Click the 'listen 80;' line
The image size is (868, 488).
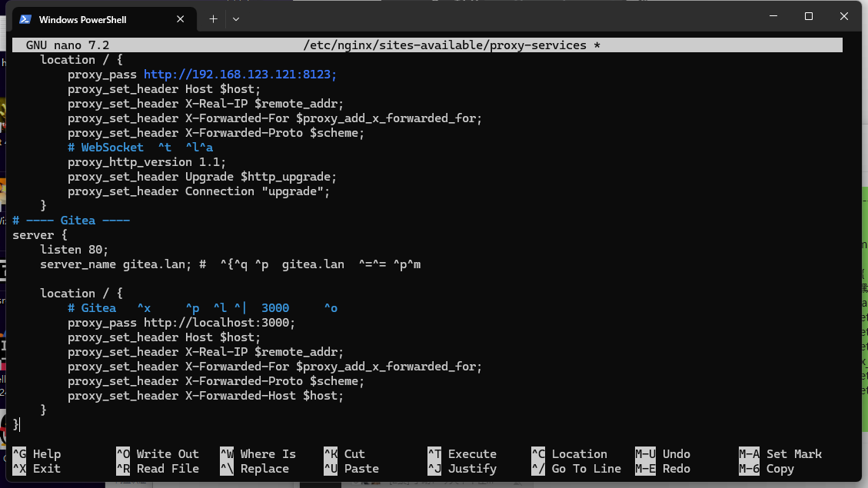74,250
